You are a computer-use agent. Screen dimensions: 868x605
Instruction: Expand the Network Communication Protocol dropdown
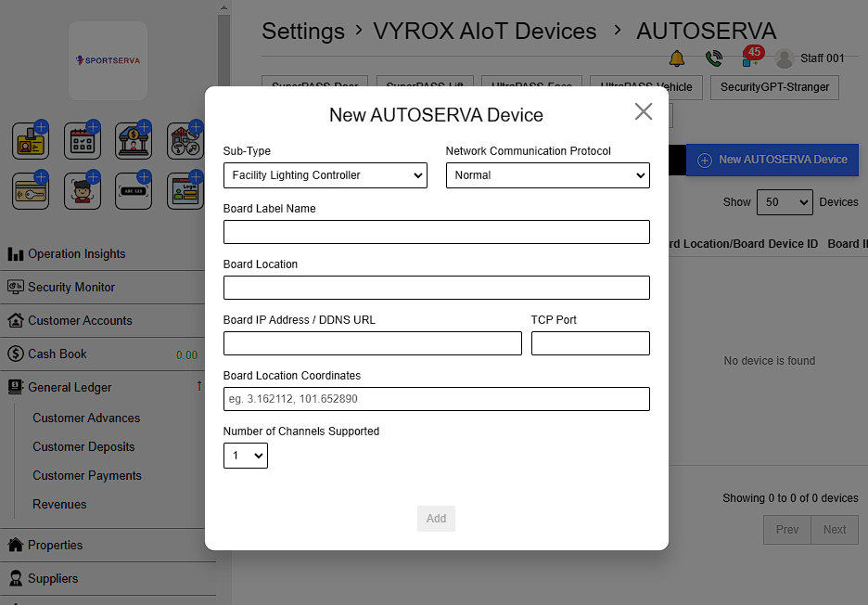547,175
